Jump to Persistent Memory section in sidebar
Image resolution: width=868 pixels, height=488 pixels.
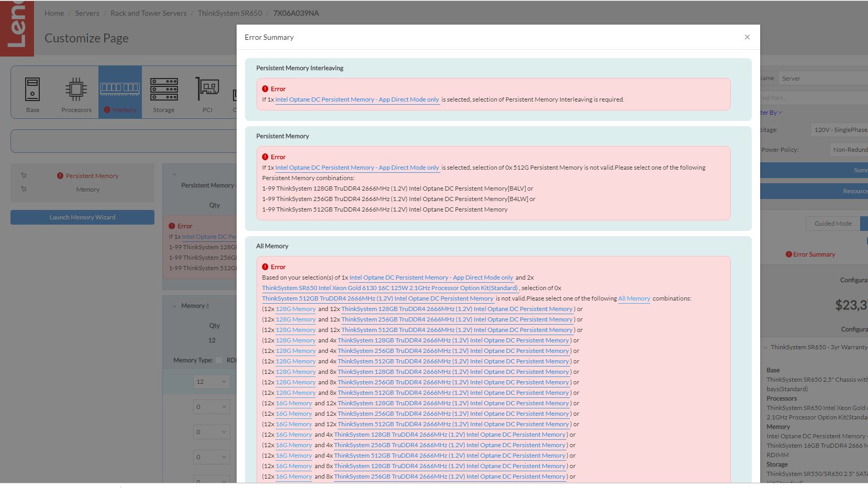[x=92, y=176]
